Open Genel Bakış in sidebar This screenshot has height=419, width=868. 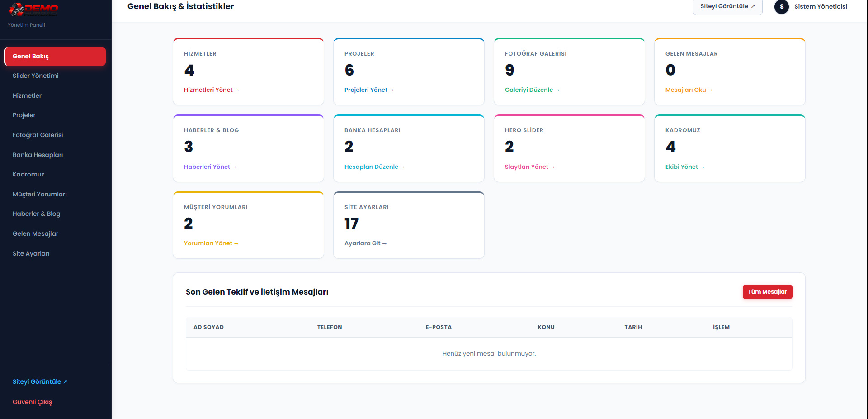(55, 56)
